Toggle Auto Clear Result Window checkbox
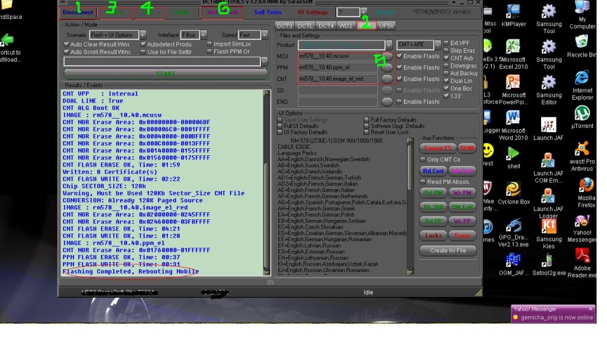607x364 pixels. 66,44
